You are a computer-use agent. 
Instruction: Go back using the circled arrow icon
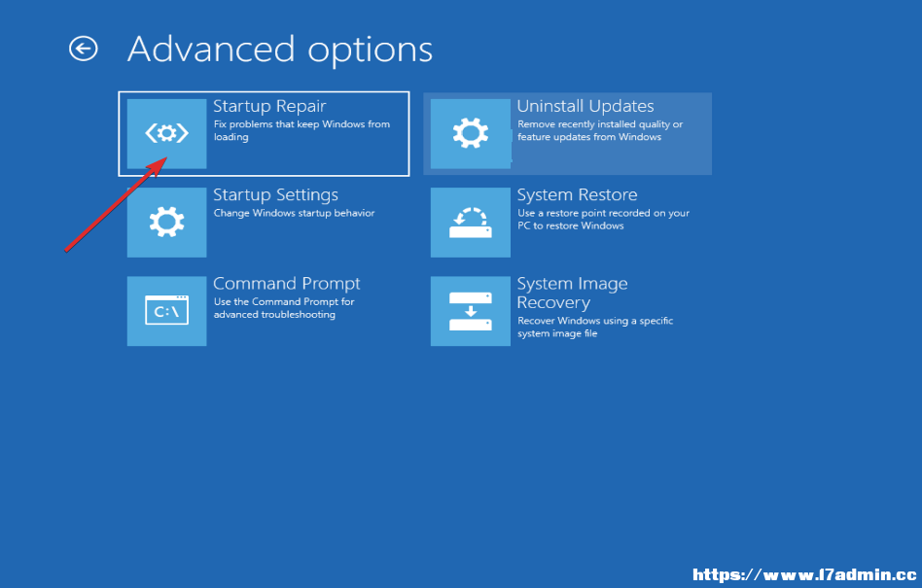click(x=83, y=49)
